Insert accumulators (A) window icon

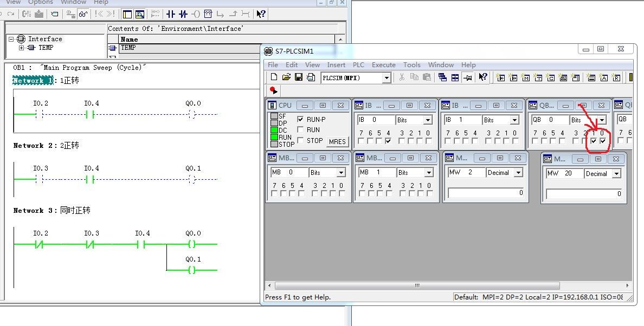(604, 77)
